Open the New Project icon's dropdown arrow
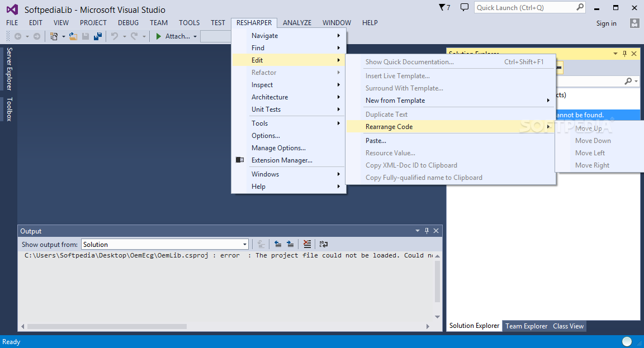Screen dimensions: 644x348 pyautogui.click(x=64, y=36)
